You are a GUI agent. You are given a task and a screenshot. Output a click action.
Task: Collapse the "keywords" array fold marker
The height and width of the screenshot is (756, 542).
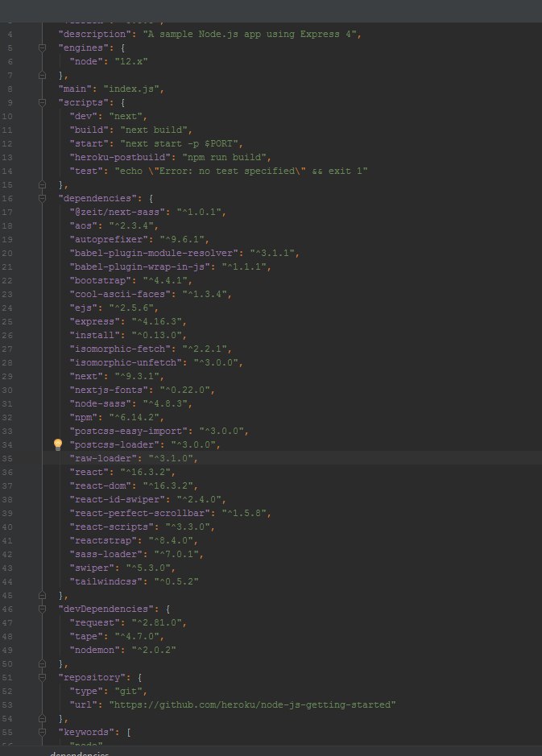pyautogui.click(x=42, y=732)
